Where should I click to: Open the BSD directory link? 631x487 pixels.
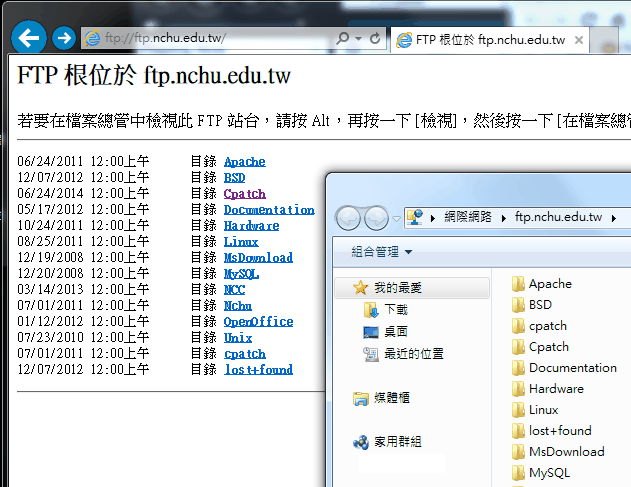point(234,177)
